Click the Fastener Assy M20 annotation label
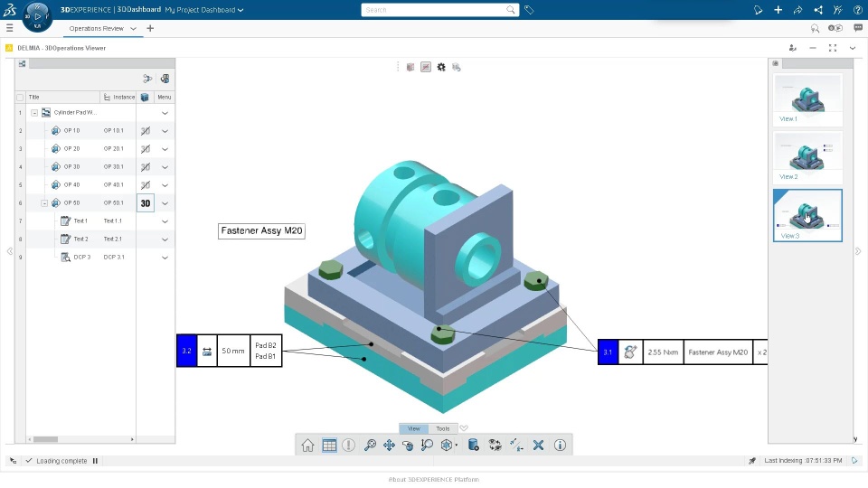The width and height of the screenshot is (868, 488). [262, 230]
